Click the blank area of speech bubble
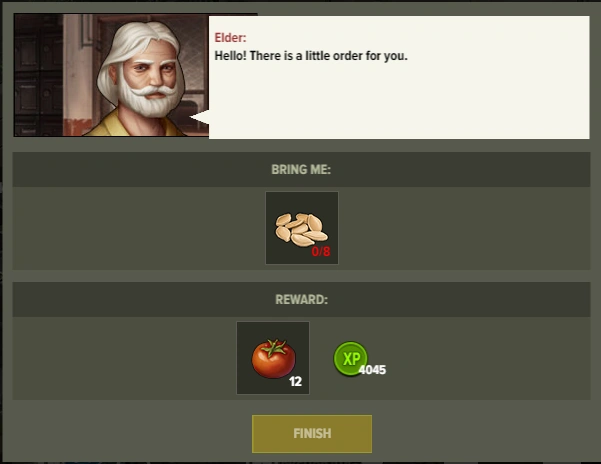601x464 pixels. click(399, 103)
